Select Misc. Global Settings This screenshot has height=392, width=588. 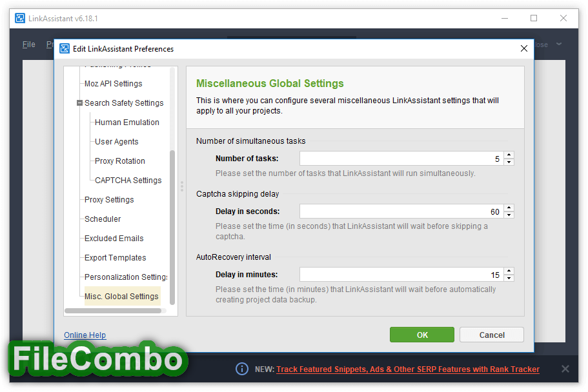tap(122, 296)
